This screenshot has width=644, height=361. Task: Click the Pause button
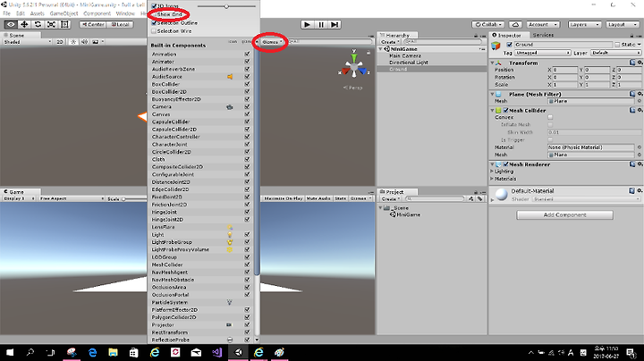[x=321, y=25]
